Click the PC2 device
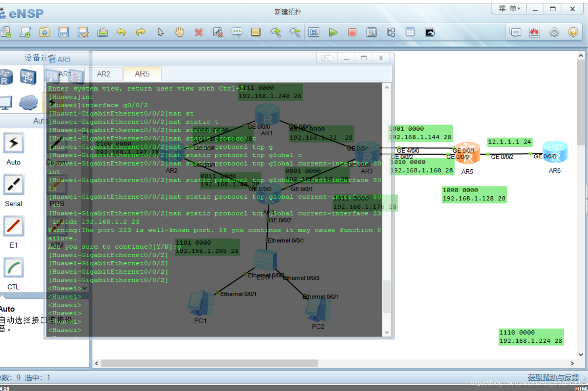 pos(318,309)
